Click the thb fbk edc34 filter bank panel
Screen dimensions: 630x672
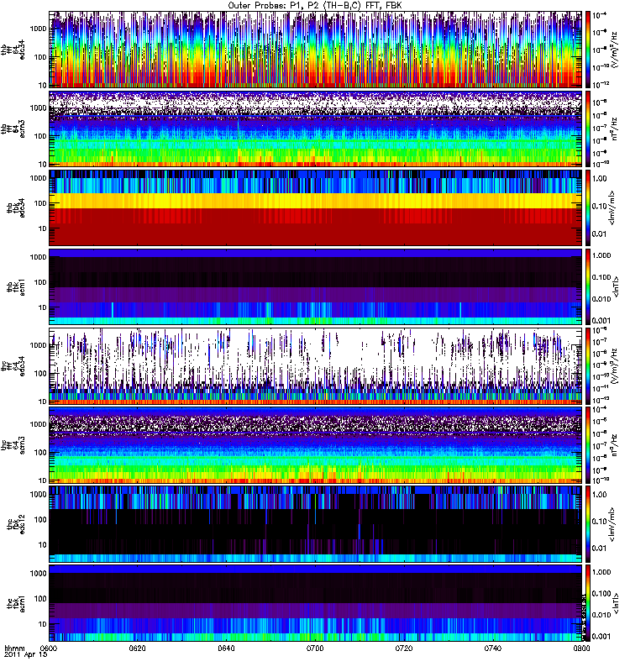tap(316, 207)
